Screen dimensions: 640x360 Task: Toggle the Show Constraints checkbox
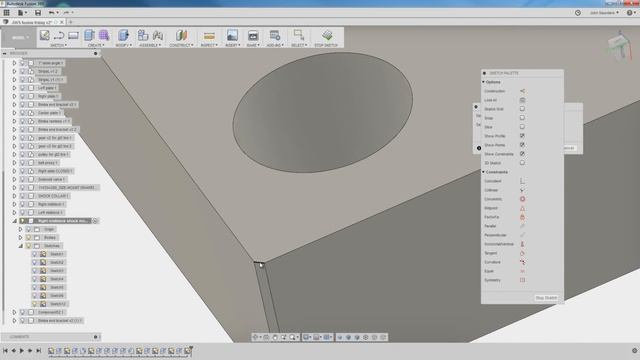(x=522, y=154)
